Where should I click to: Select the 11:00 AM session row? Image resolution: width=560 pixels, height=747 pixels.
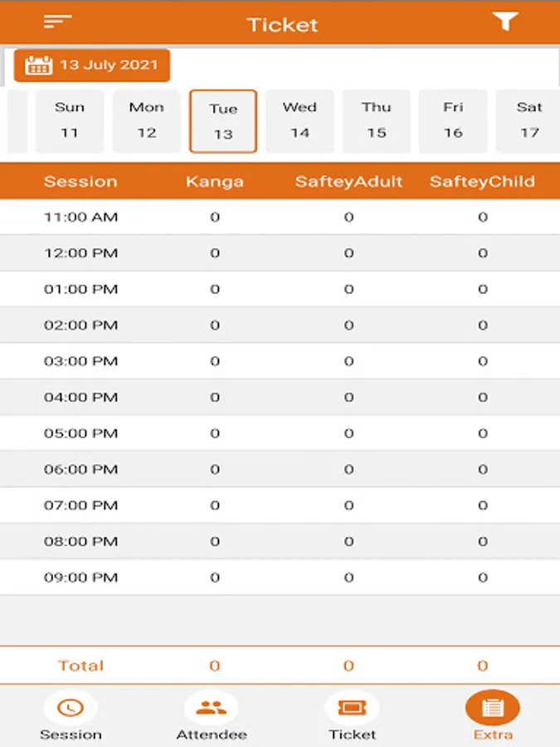[x=280, y=217]
